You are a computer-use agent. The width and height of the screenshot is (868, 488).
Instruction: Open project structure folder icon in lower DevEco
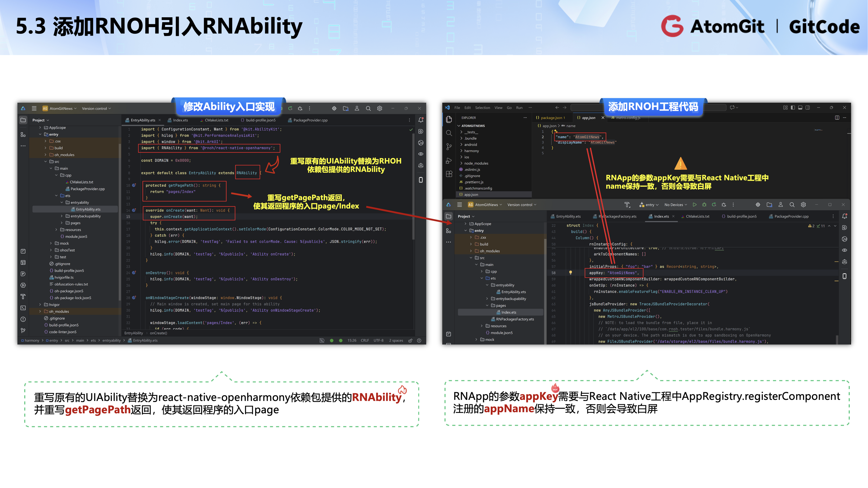coord(769,205)
